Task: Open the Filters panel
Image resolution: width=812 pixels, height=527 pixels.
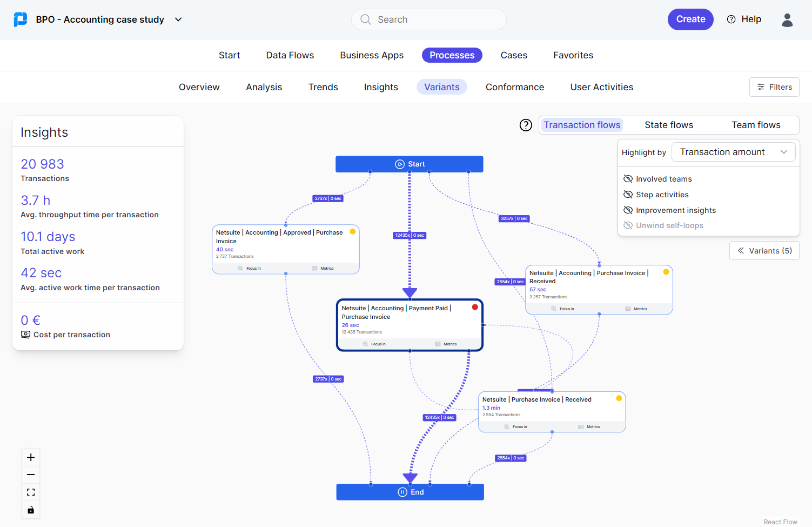Action: [774, 86]
